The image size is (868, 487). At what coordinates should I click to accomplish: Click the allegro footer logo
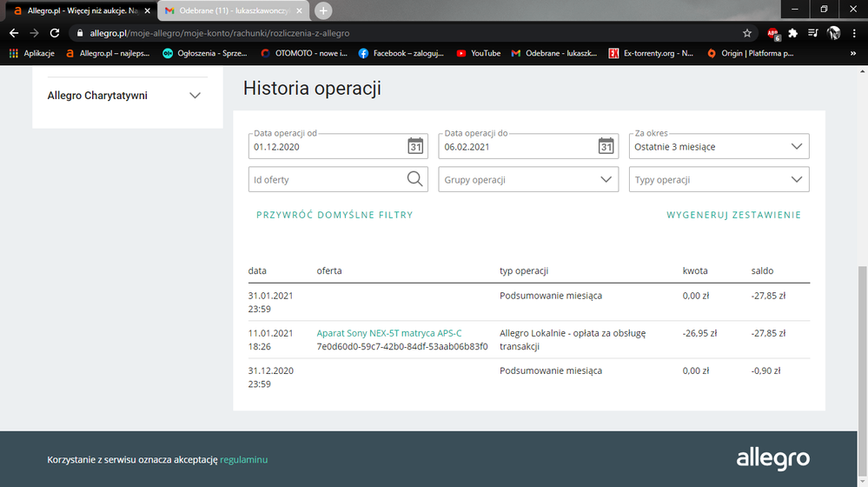tap(772, 459)
